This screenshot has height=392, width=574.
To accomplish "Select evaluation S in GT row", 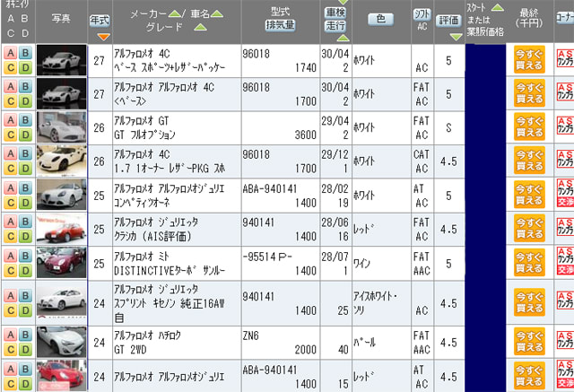I will [448, 127].
